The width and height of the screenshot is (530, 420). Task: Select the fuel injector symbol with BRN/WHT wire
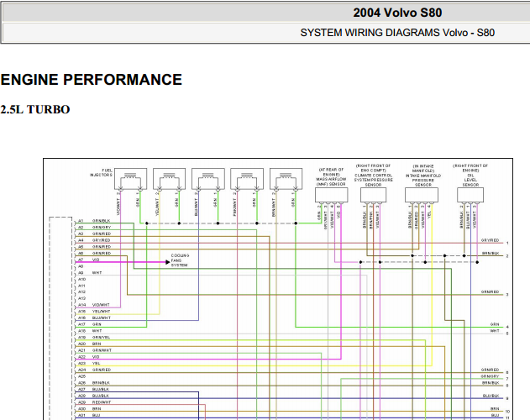tap(286, 179)
